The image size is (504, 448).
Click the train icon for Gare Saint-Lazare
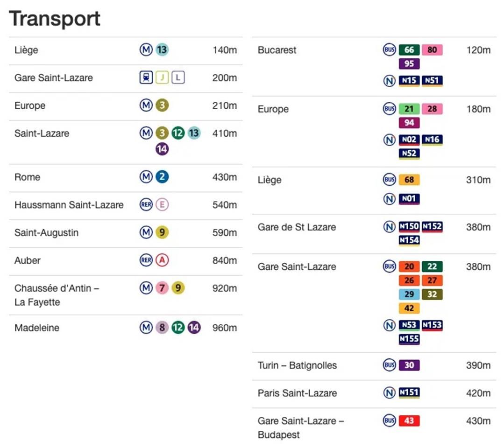point(146,78)
